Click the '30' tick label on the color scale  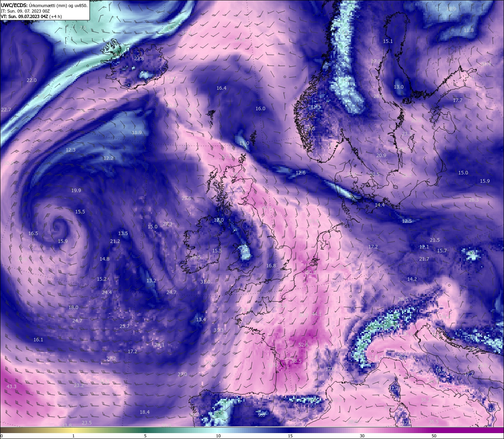[x=362, y=436]
